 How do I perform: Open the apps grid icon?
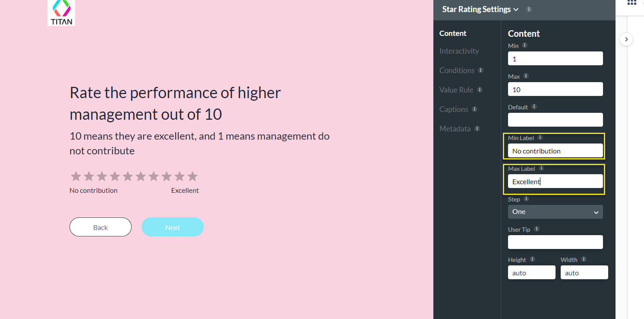click(x=631, y=2)
